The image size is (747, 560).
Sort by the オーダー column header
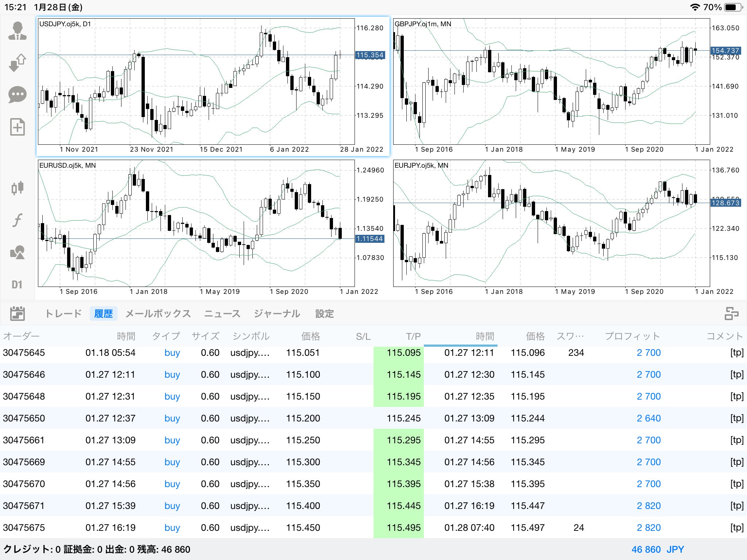[x=21, y=336]
